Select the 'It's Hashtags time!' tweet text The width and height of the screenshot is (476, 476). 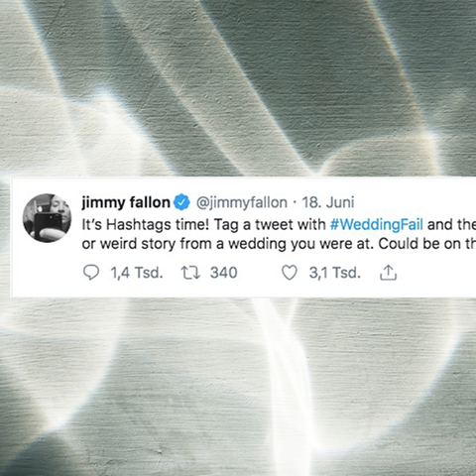(146, 225)
